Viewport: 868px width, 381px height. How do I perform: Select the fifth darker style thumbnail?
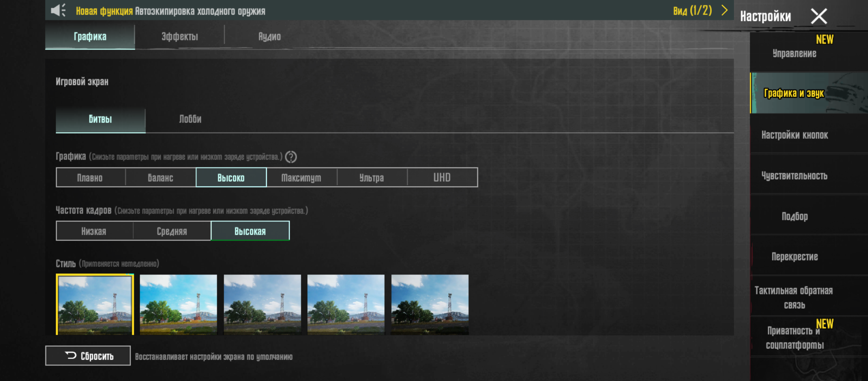pos(430,304)
